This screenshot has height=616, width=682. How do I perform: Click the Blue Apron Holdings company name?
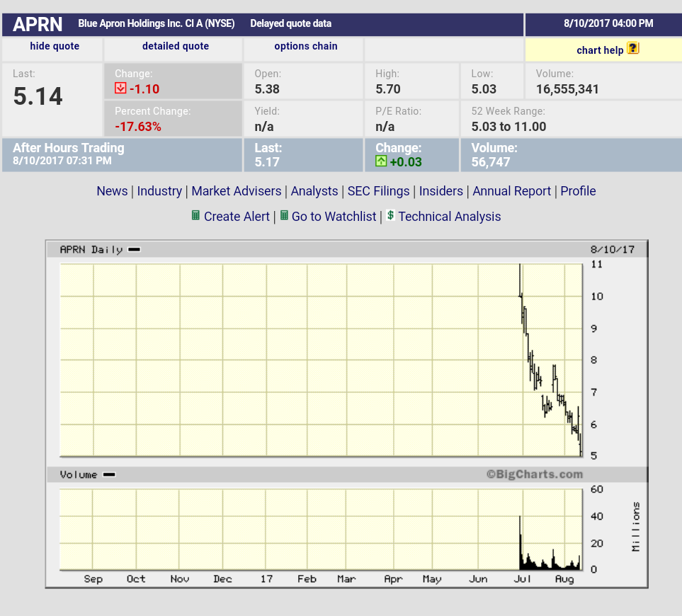pos(156,23)
